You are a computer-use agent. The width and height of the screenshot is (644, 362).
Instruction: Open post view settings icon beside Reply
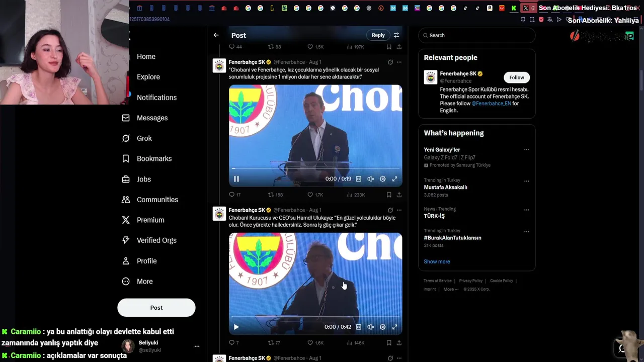click(x=396, y=35)
